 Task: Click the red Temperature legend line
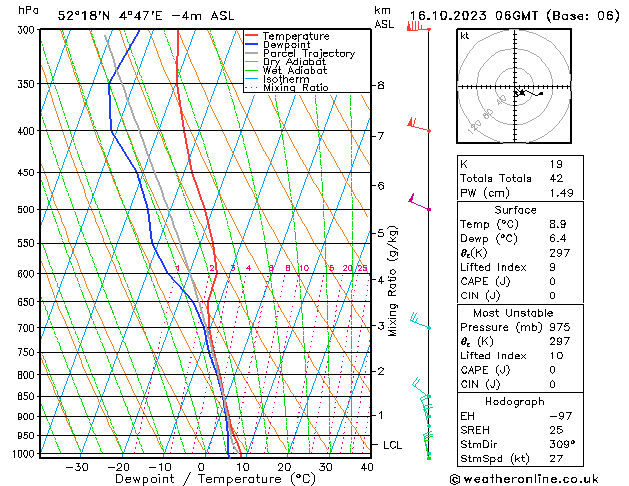(x=253, y=36)
